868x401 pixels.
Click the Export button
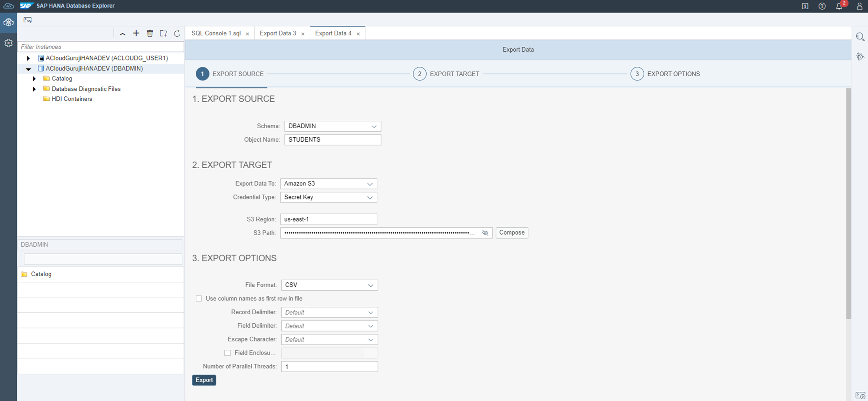tap(204, 380)
